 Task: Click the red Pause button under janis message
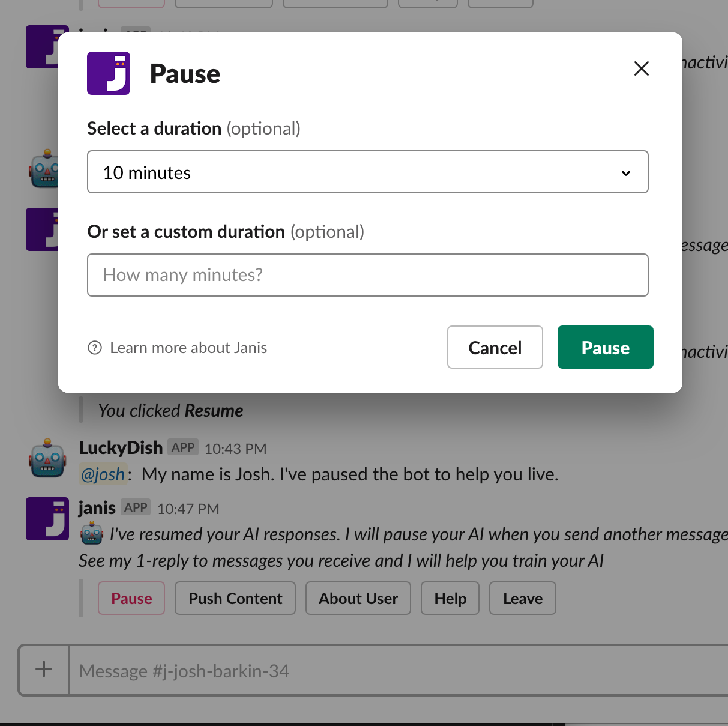[131, 598]
